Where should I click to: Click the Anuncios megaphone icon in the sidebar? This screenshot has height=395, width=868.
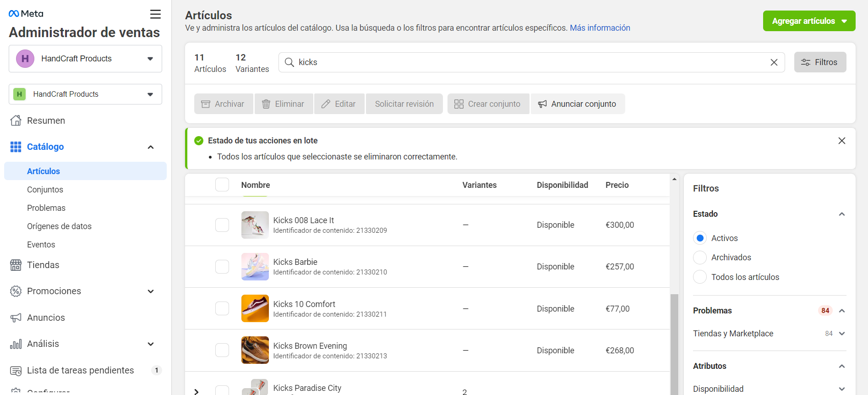[x=16, y=318]
